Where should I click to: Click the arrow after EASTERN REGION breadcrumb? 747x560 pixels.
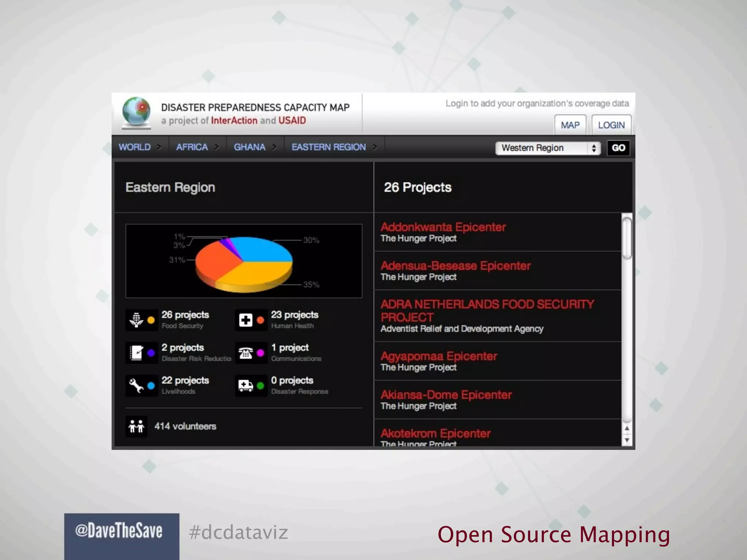coord(375,147)
